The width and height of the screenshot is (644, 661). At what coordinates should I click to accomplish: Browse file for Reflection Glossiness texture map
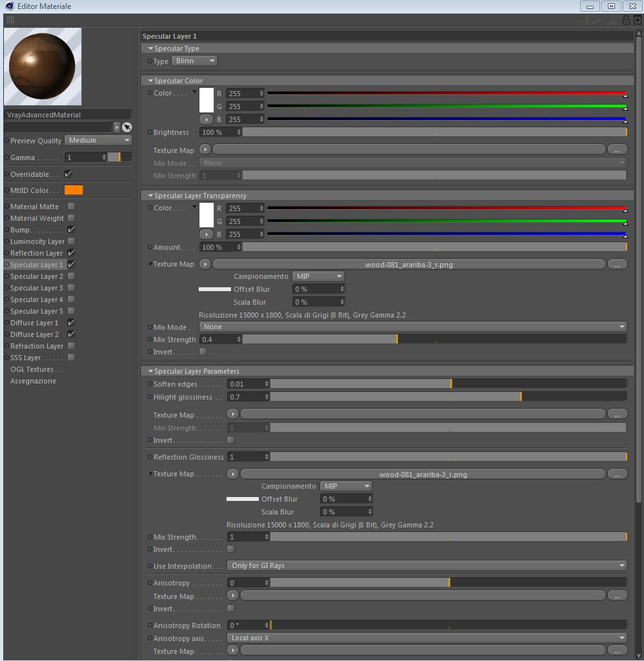(618, 474)
